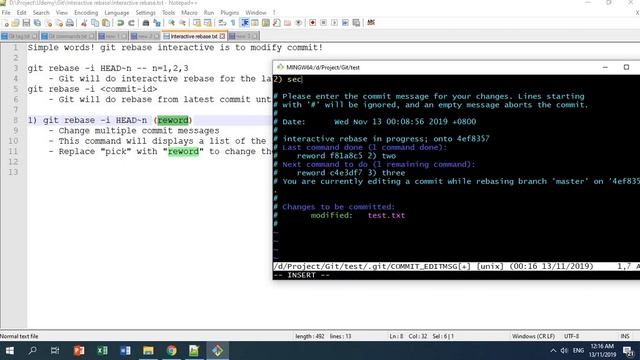Click the Redo arrow icon
The height and width of the screenshot is (360, 640).
point(131,23)
